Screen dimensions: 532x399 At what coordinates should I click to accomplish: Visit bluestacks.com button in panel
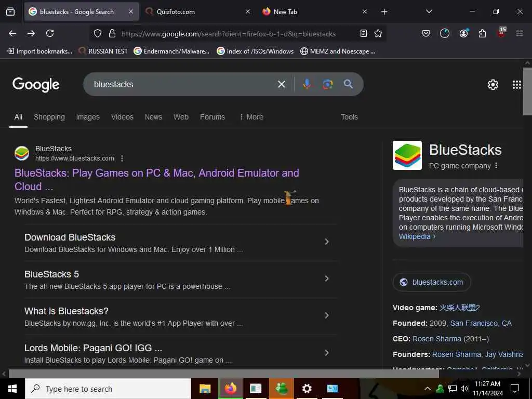click(x=432, y=282)
